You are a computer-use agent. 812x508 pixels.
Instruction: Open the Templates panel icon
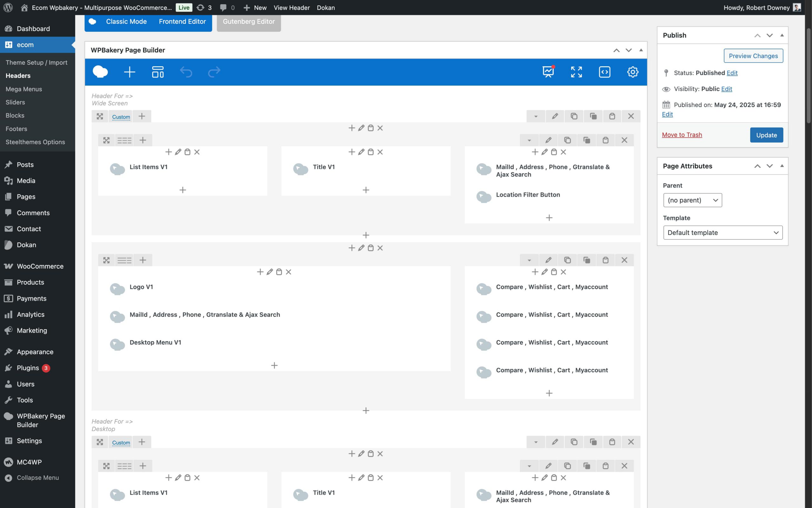pyautogui.click(x=158, y=72)
